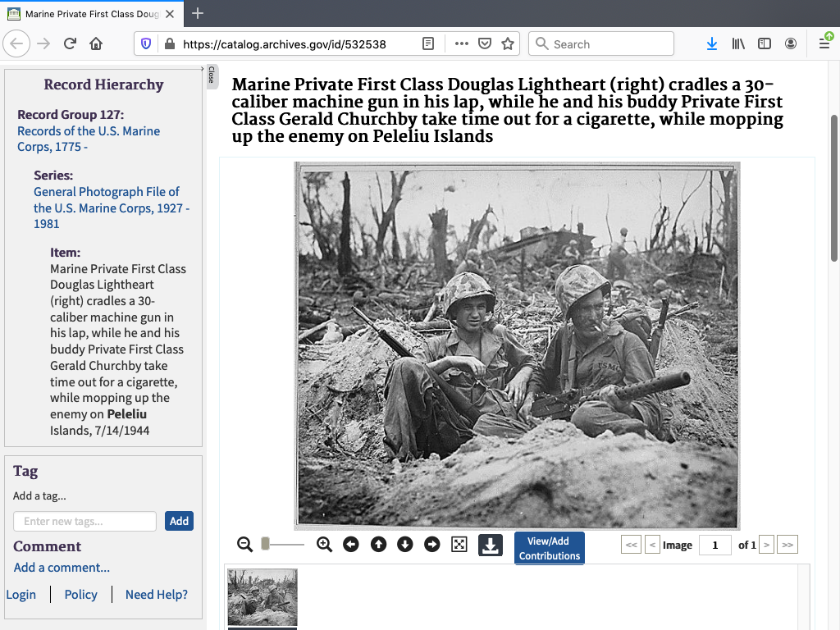Pan the image up with arrow icon
The height and width of the screenshot is (630, 840).
tap(378, 545)
